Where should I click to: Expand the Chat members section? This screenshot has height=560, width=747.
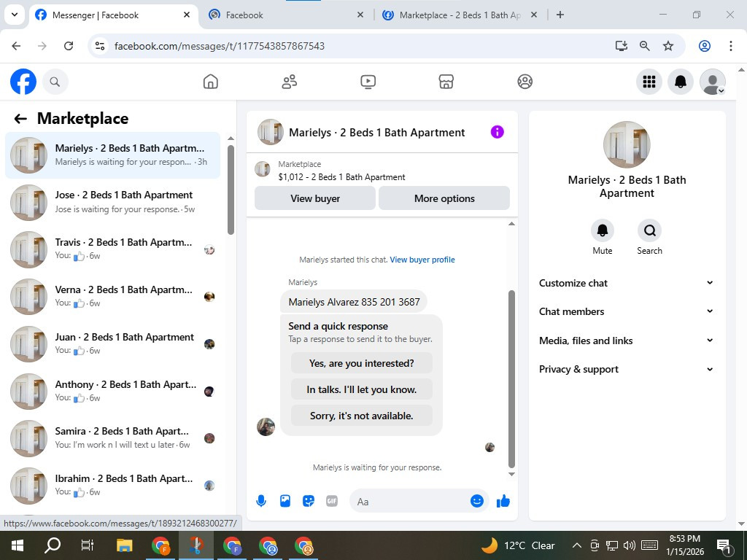[x=626, y=311]
